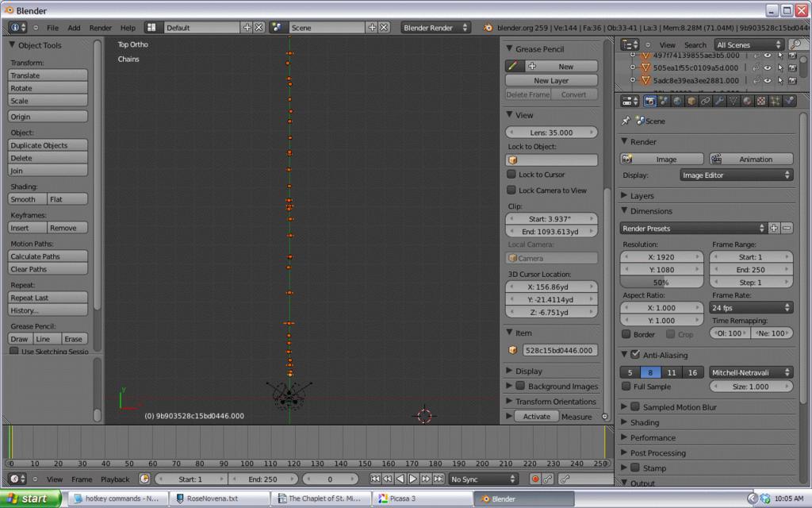
Task: Enable the Background Images checkbox
Action: click(520, 387)
